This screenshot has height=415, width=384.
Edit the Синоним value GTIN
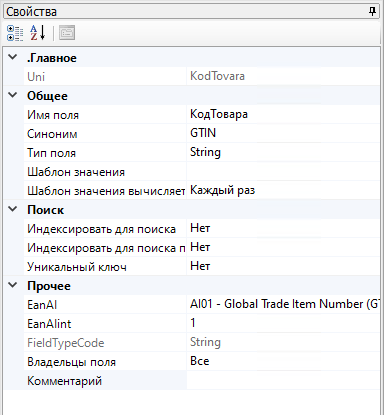pyautogui.click(x=283, y=133)
